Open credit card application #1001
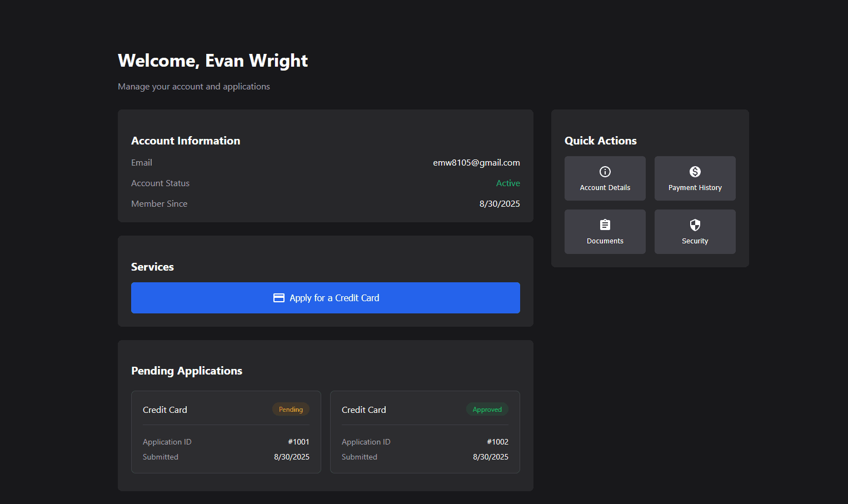 point(226,432)
